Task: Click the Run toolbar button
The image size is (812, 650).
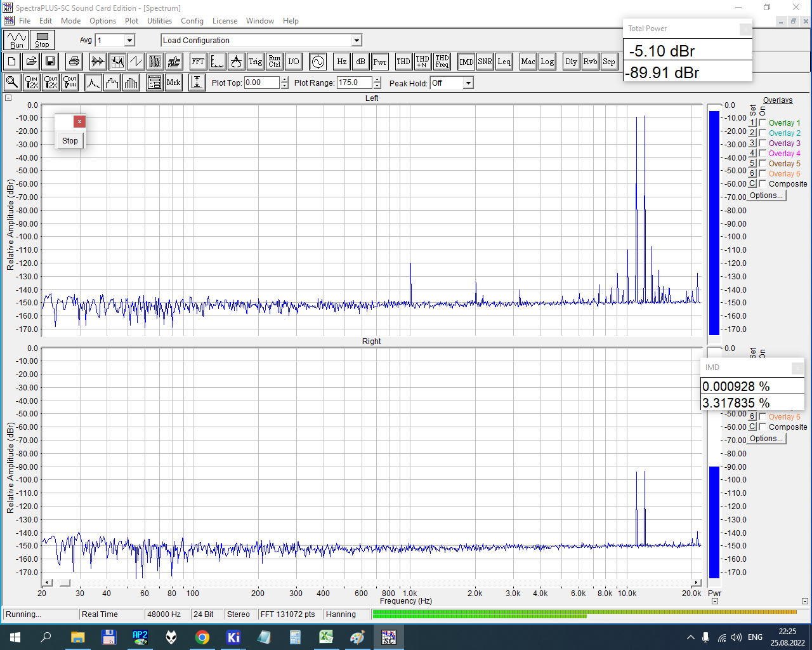Action: (16, 40)
